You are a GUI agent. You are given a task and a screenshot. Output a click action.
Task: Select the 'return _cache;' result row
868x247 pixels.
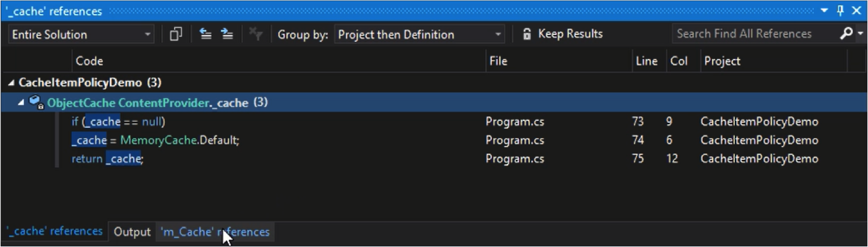point(433,159)
